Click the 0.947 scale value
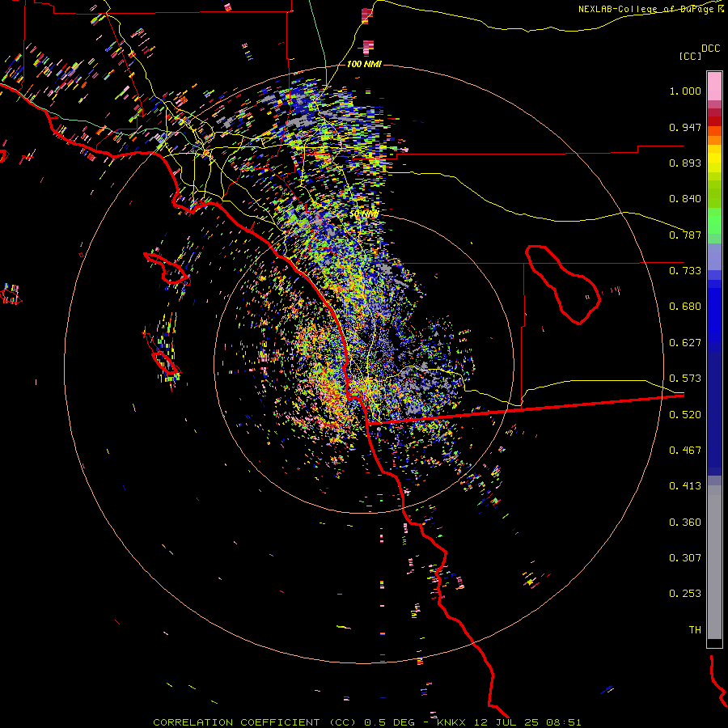The height and width of the screenshot is (728, 728). (685, 127)
